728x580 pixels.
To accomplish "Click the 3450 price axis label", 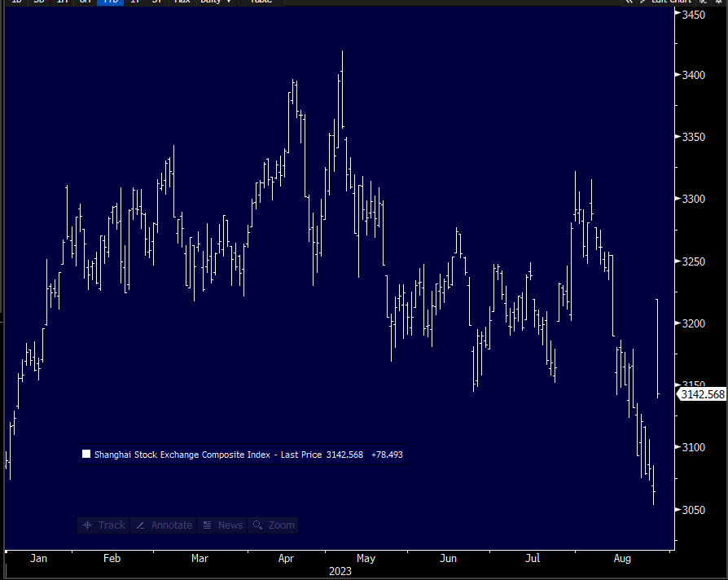I will (693, 15).
